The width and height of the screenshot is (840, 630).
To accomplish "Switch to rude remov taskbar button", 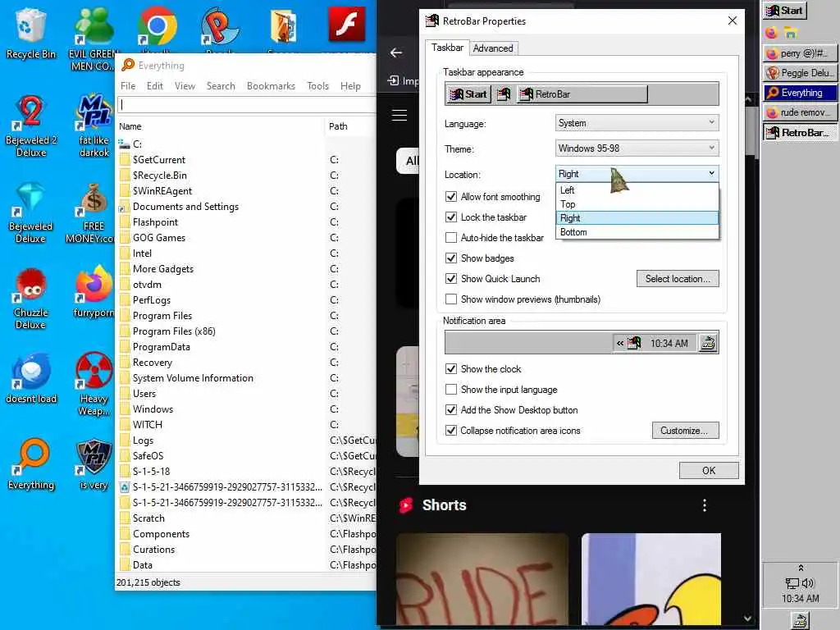I will pyautogui.click(x=800, y=112).
